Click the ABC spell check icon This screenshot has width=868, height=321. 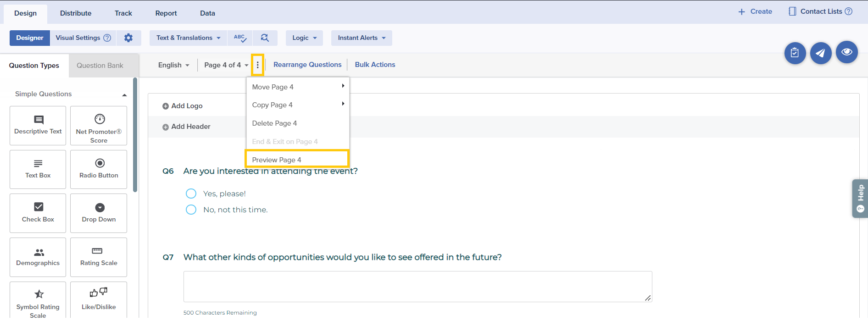pos(240,38)
